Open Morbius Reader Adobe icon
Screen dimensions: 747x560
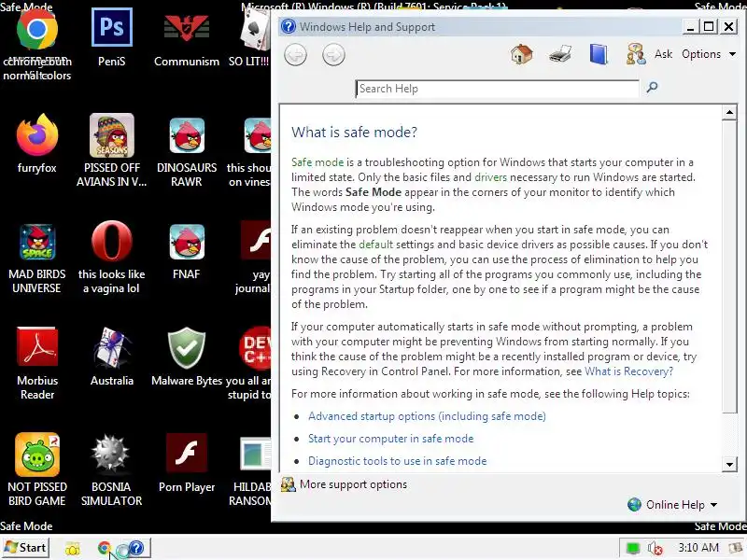point(37,346)
